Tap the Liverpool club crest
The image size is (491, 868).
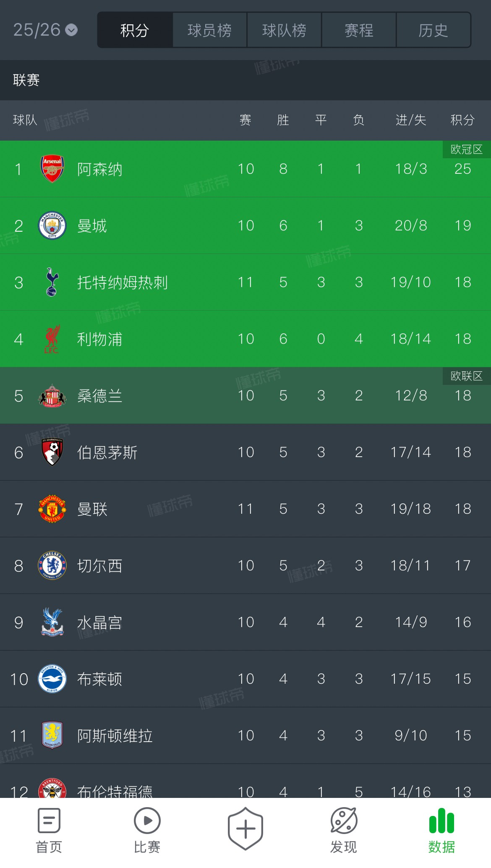point(52,339)
